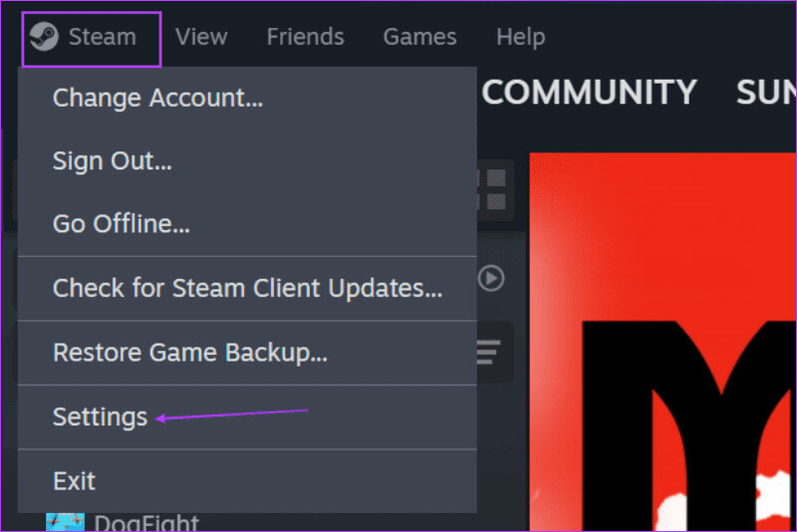Click the DogFight game thumbnail icon
The image size is (797, 532).
point(65,522)
